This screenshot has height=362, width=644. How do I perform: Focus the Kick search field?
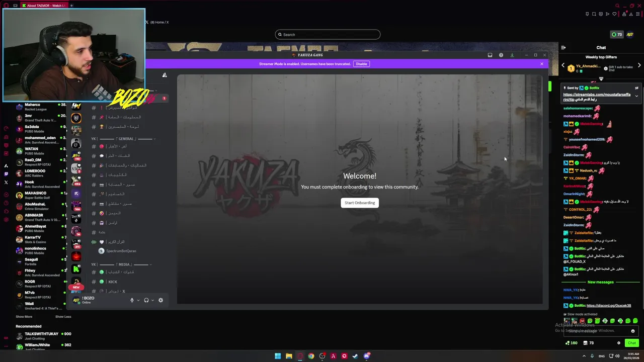pyautogui.click(x=328, y=35)
